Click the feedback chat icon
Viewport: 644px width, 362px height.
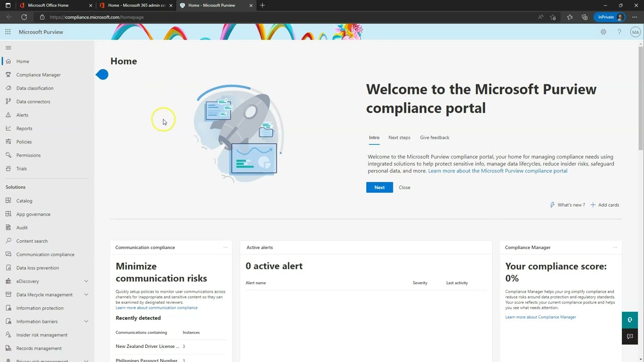click(630, 336)
